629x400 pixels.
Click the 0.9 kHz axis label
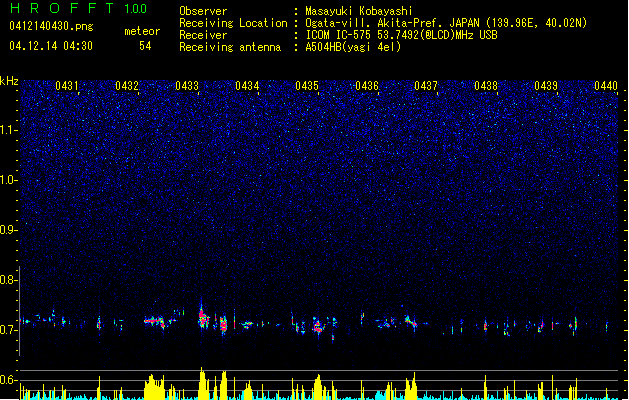click(9, 230)
